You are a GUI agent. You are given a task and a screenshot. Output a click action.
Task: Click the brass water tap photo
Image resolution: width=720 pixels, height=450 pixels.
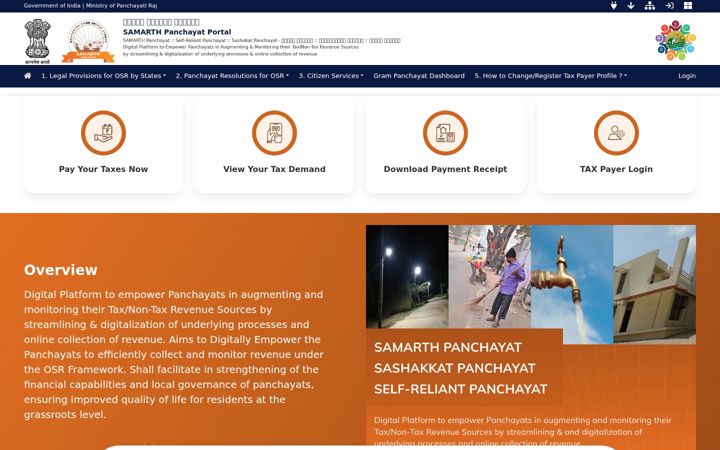pyautogui.click(x=572, y=284)
